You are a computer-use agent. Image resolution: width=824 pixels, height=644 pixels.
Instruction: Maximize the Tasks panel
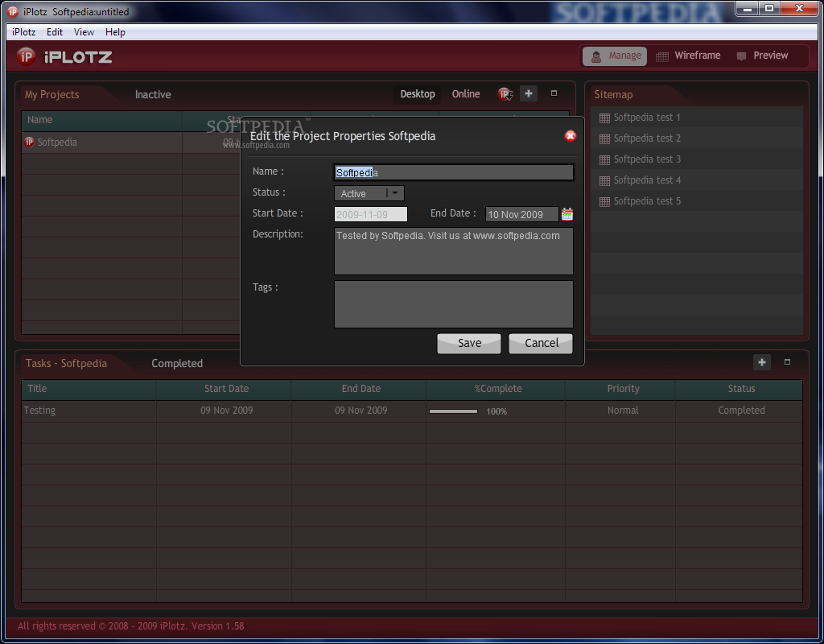click(x=787, y=361)
